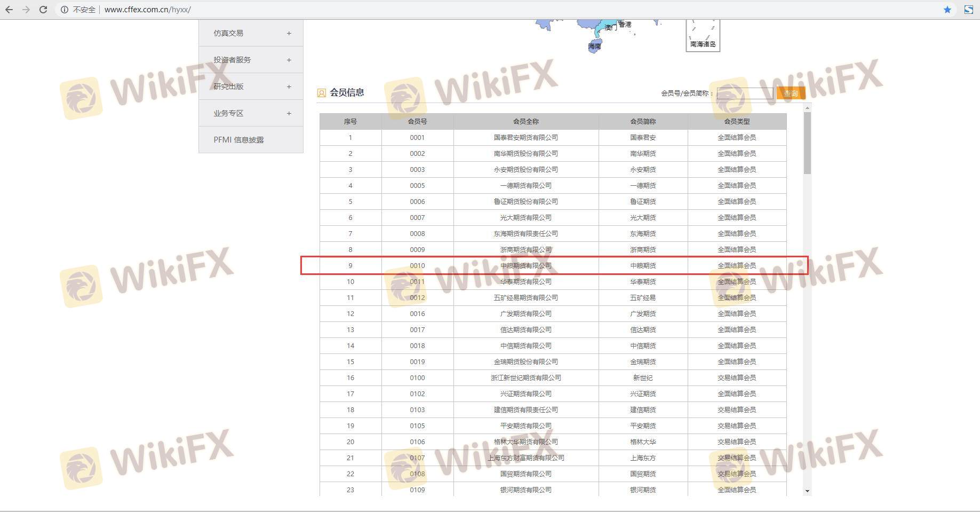Expand the 研究出版 sidebar section
980x512 pixels.
pos(289,86)
